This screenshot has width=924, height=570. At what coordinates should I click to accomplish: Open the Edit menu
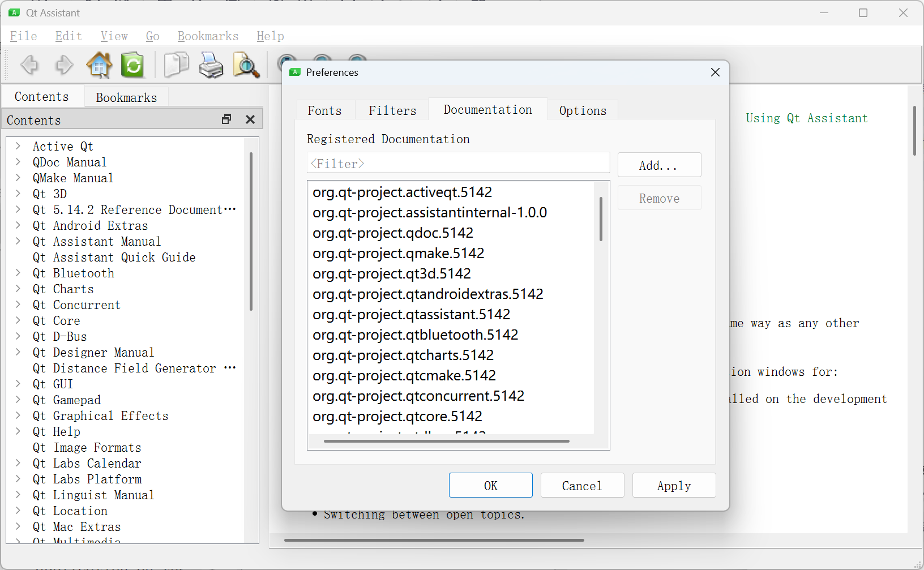pyautogui.click(x=69, y=36)
